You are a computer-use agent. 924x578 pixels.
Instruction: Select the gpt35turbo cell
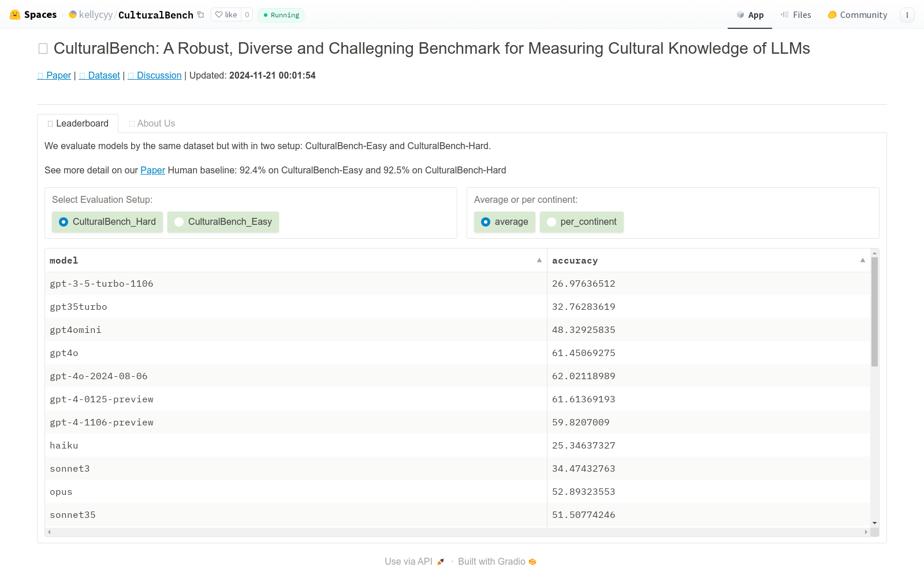[x=296, y=307]
